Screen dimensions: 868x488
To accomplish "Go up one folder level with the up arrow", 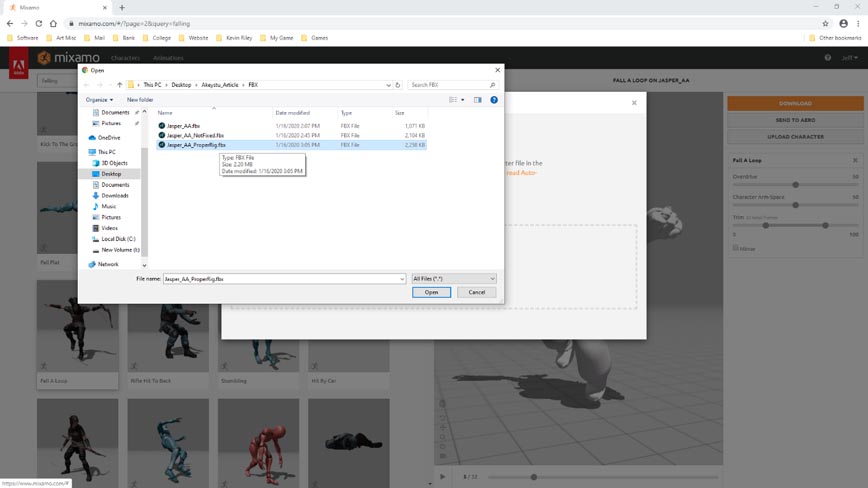I will tap(120, 85).
